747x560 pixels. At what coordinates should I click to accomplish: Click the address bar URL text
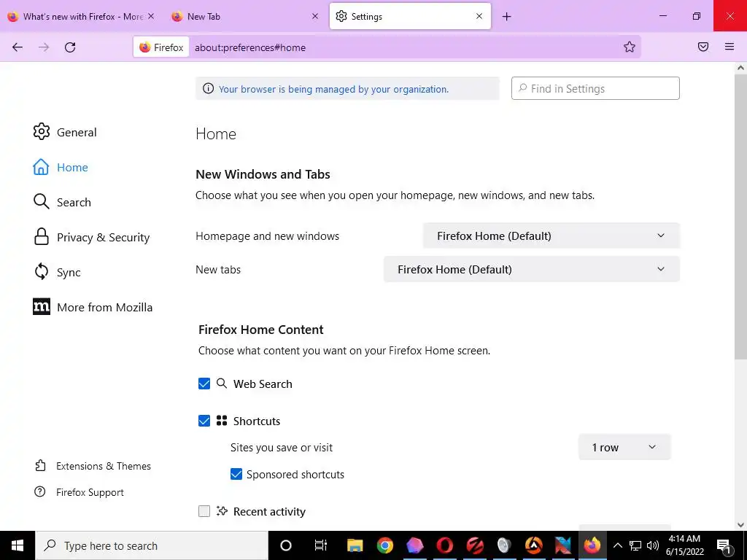(x=250, y=47)
